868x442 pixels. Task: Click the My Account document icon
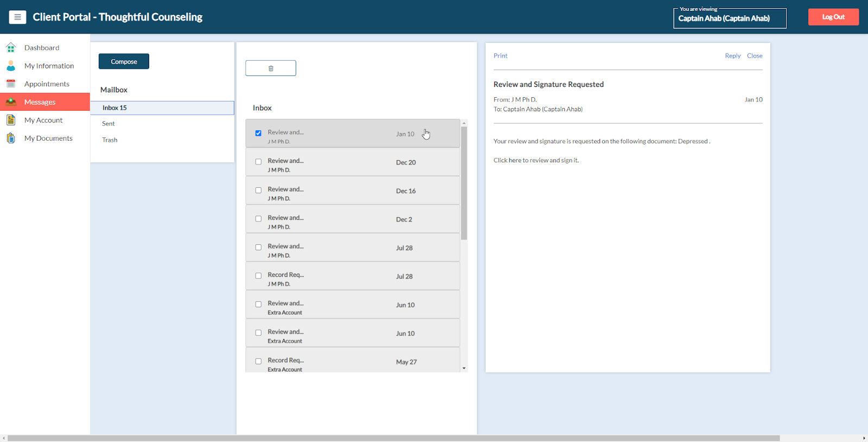tap(11, 120)
